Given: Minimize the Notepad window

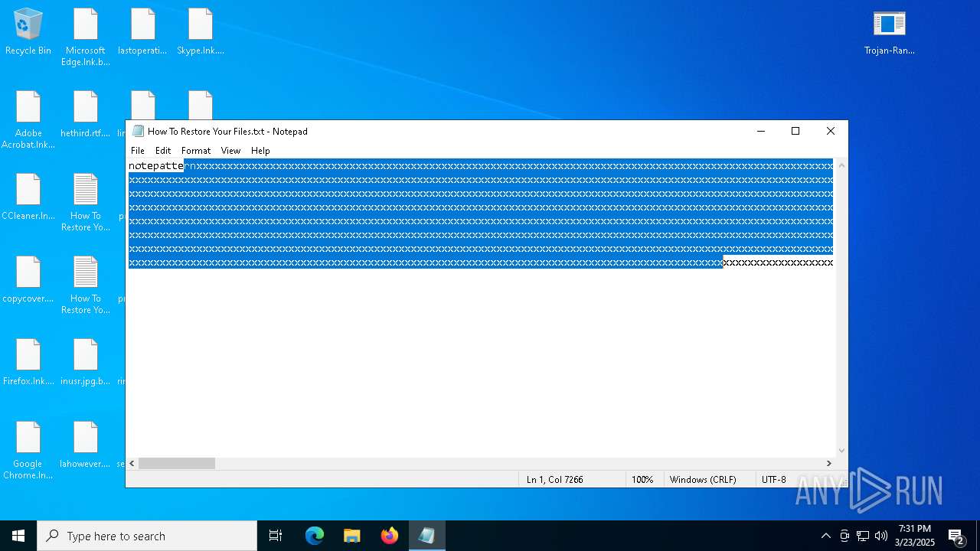Looking at the screenshot, I should (761, 131).
